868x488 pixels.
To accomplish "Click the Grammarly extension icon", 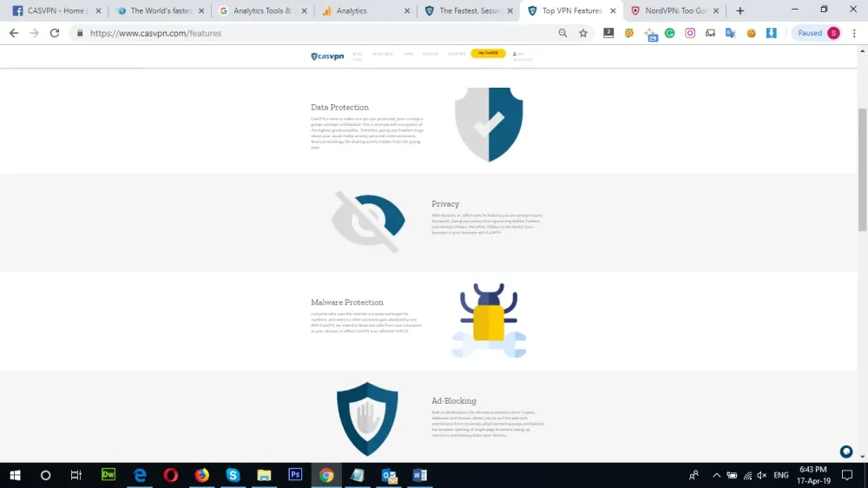I will 670,33.
